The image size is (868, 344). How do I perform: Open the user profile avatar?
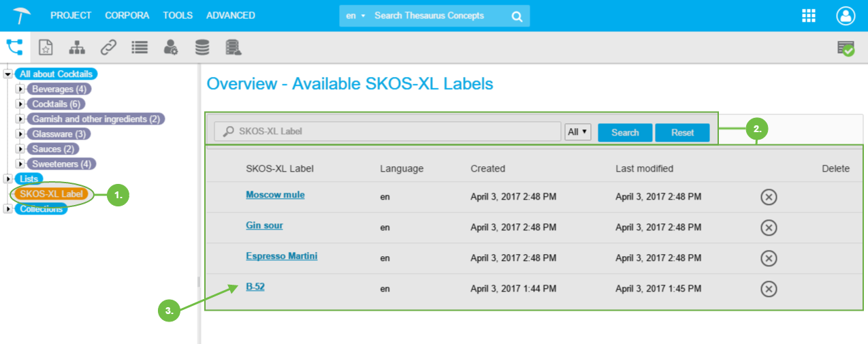846,16
